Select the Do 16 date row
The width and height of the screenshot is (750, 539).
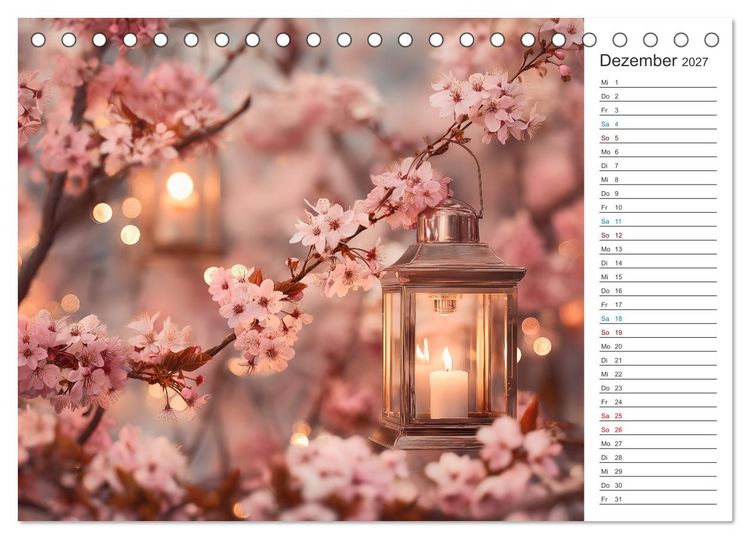tap(658, 290)
